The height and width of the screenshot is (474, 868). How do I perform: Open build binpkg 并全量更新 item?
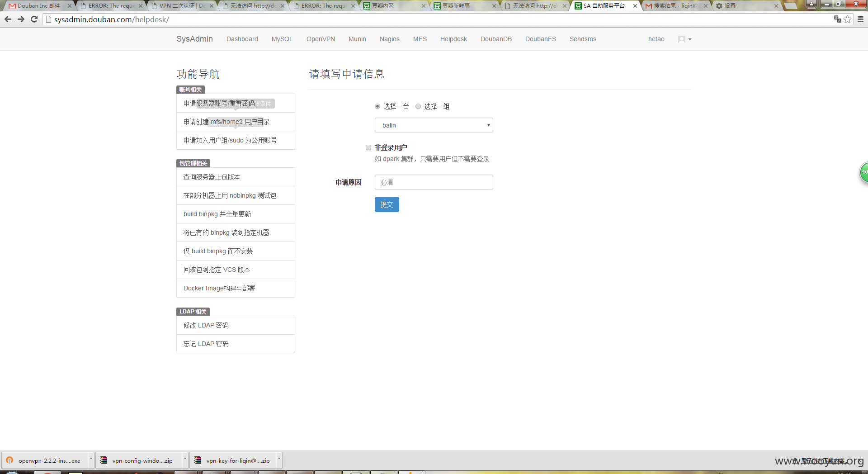click(x=236, y=214)
